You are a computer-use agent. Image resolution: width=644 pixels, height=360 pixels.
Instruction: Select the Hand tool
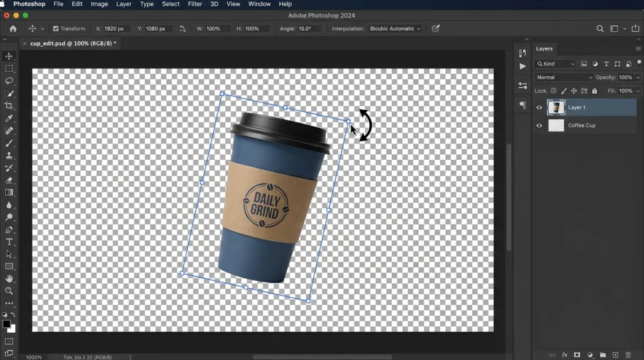pyautogui.click(x=9, y=279)
